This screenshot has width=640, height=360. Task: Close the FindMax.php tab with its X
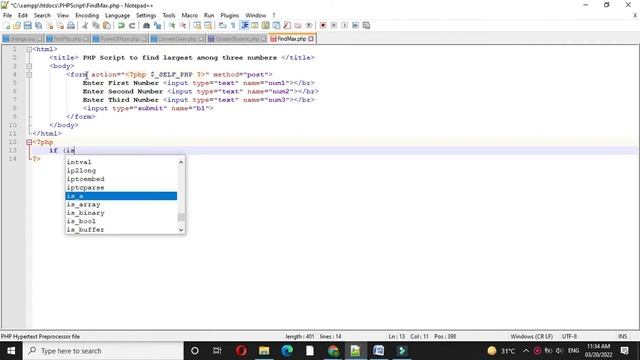pyautogui.click(x=311, y=39)
